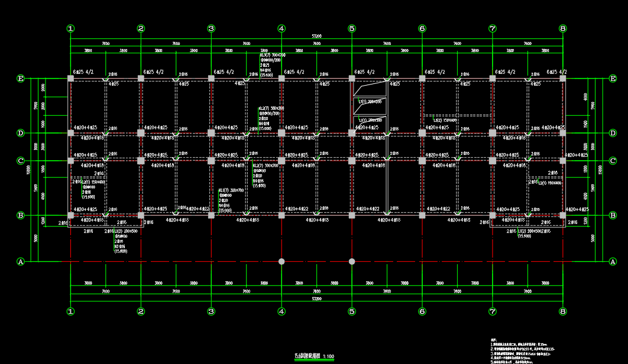Image resolution: width=628 pixels, height=364 pixels.
Task: Select axis bubble 3 in the top bubble row
Action: coord(211,28)
